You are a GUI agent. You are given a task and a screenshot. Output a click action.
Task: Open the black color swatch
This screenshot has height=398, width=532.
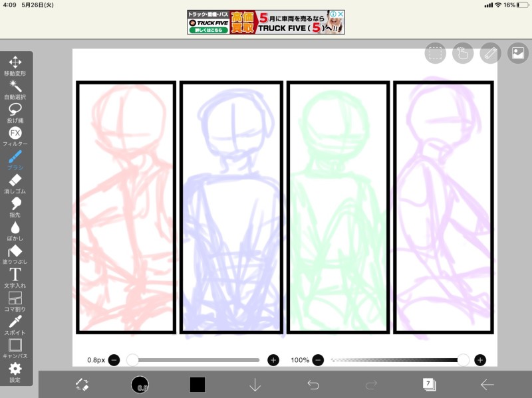(x=197, y=385)
